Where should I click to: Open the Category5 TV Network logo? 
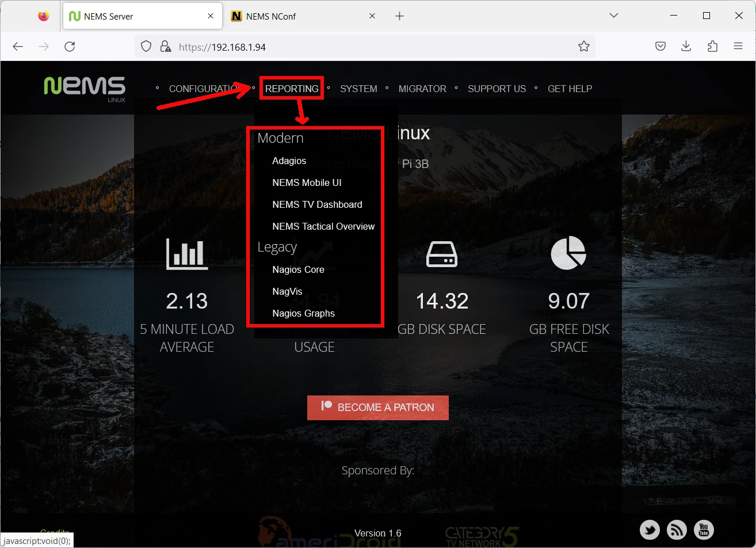pyautogui.click(x=482, y=537)
